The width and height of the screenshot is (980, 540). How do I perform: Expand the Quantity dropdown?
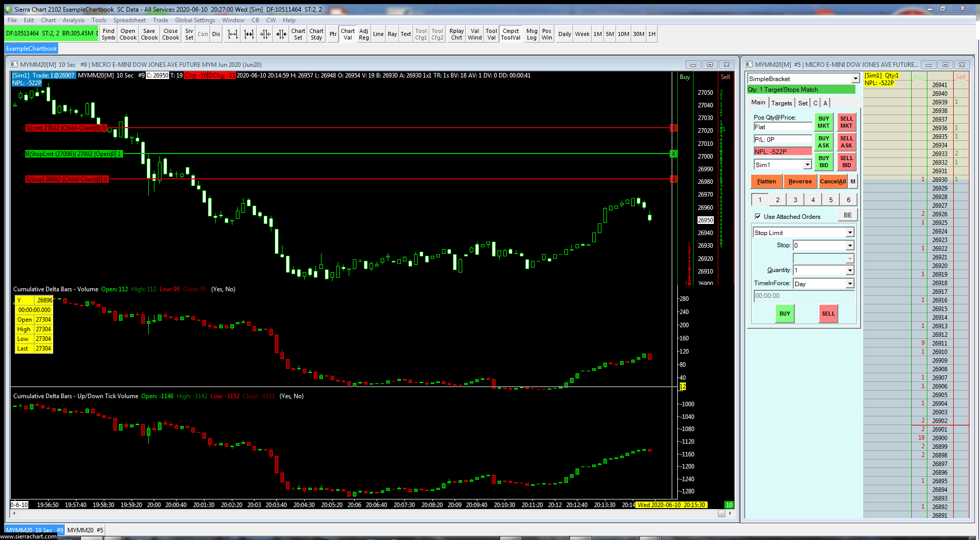point(850,271)
